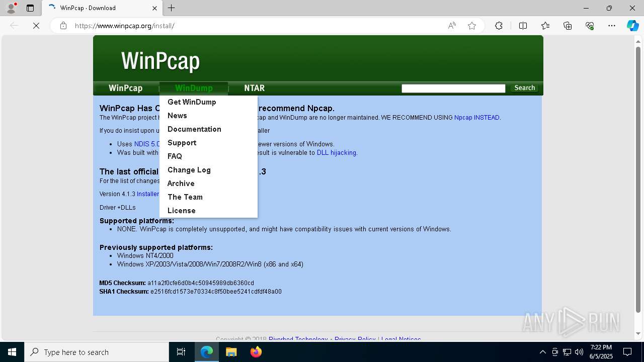
Task: Open Microsoft Edge from taskbar
Action: tap(207, 352)
